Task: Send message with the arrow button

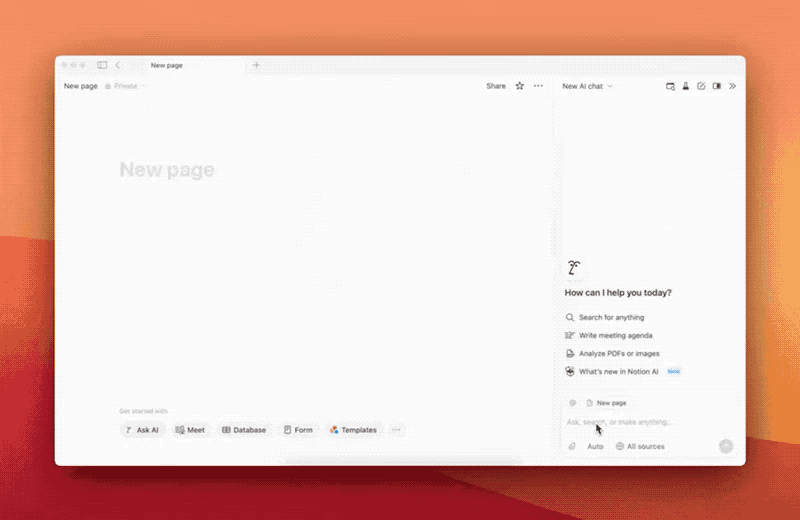Action: [x=726, y=447]
